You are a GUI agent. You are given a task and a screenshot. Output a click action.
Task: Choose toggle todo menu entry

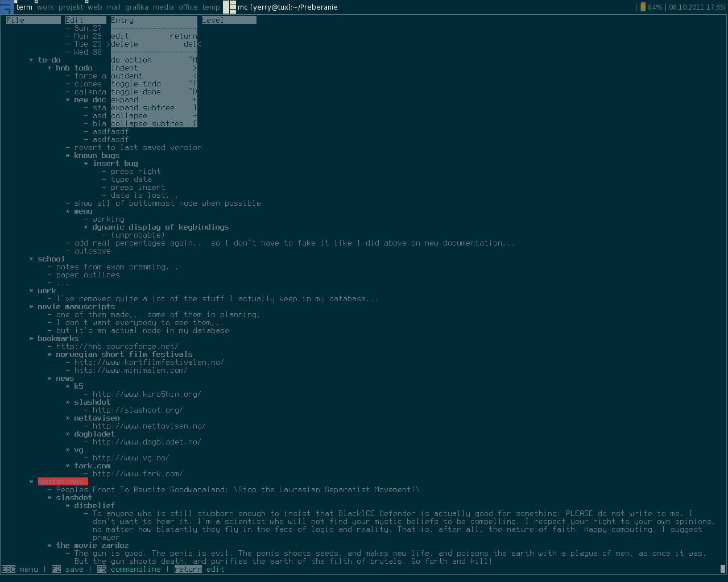pyautogui.click(x=154, y=84)
